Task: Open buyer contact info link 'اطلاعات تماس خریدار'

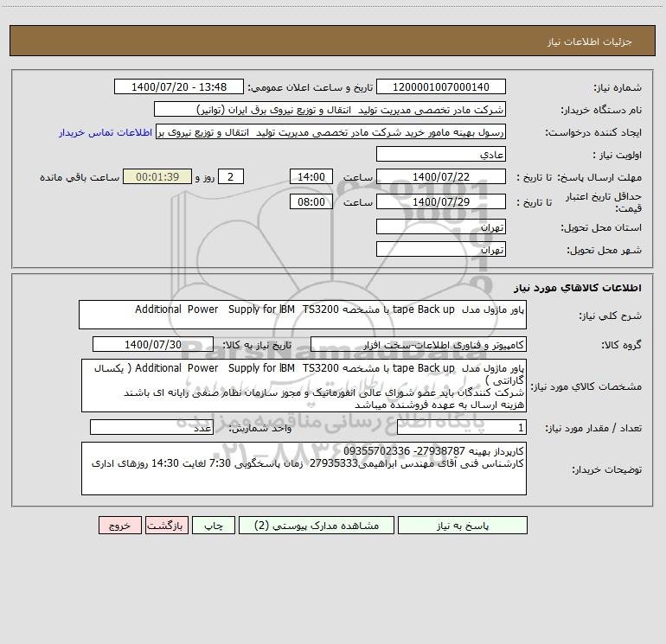Action: (106, 132)
